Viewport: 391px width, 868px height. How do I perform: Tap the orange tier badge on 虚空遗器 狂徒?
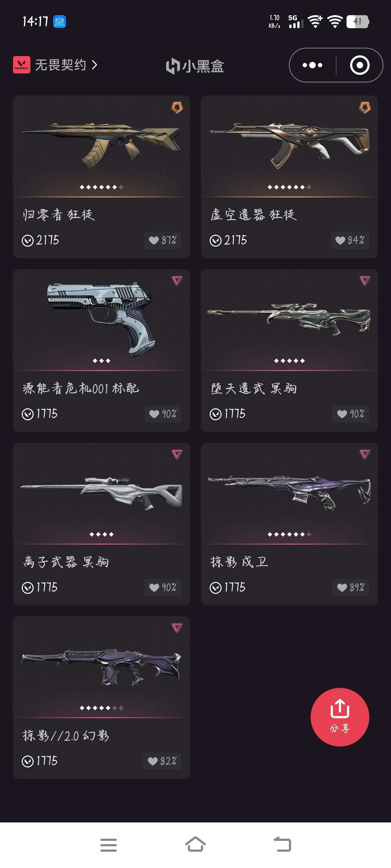pos(365,107)
